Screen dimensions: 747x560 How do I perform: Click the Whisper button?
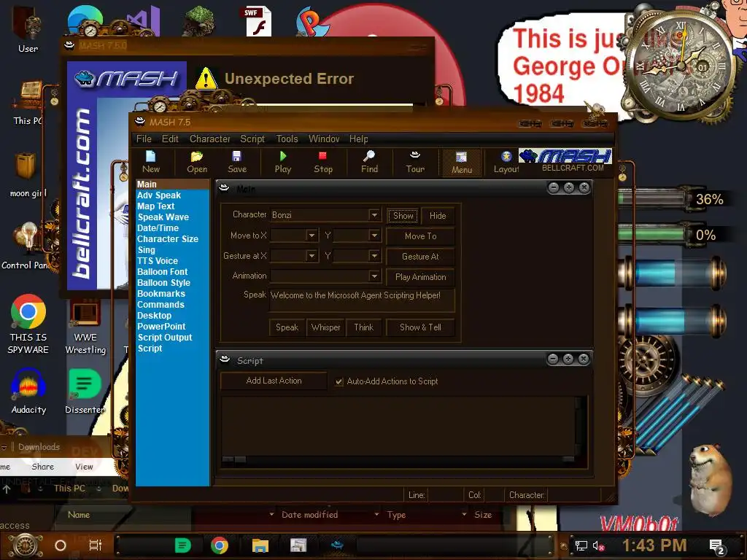click(326, 327)
